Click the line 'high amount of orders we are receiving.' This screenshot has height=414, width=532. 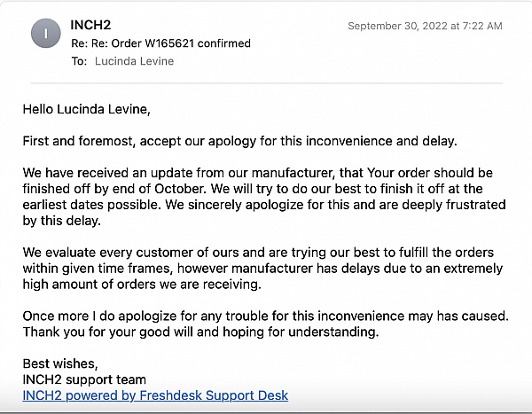[142, 285]
